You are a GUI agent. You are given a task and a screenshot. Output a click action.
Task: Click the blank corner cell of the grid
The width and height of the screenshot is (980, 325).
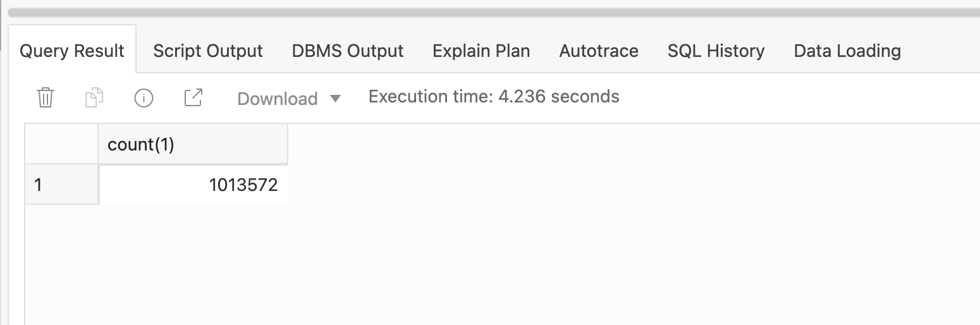coord(61,145)
